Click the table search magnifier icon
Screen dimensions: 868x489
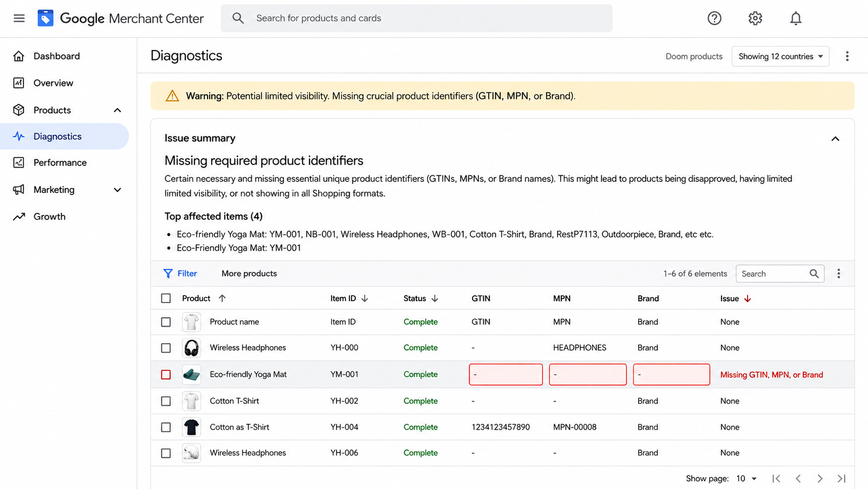[x=814, y=273]
